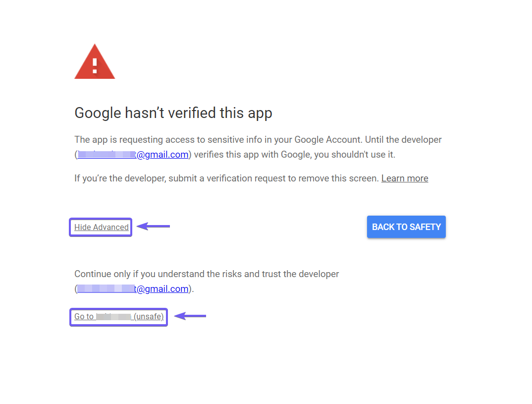Proceed via the Go to (unsafe) link
Screen dimensions: 532x404
click(119, 316)
